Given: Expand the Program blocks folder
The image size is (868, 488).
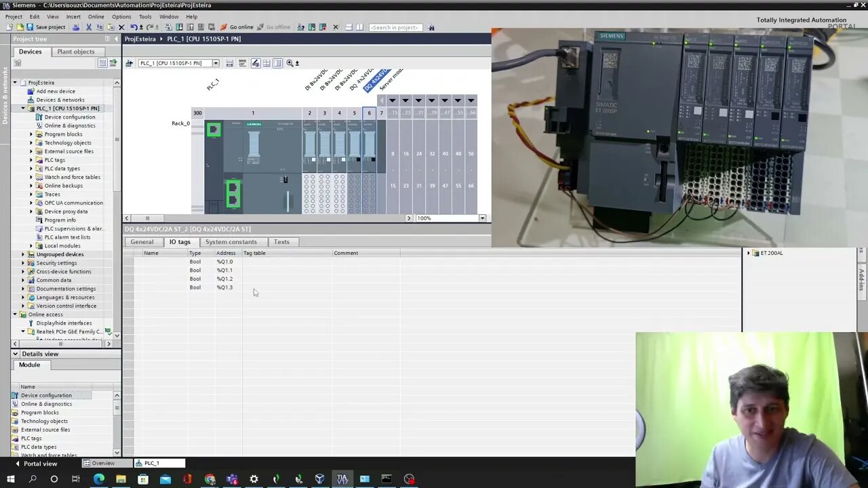Looking at the screenshot, I should 31,134.
